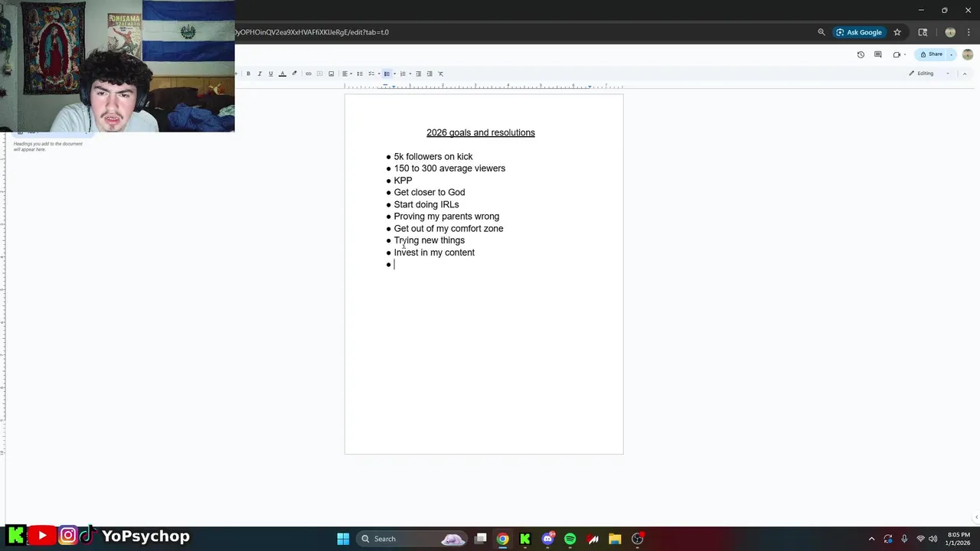Click the Ask Google button
The image size is (980, 551).
(859, 32)
